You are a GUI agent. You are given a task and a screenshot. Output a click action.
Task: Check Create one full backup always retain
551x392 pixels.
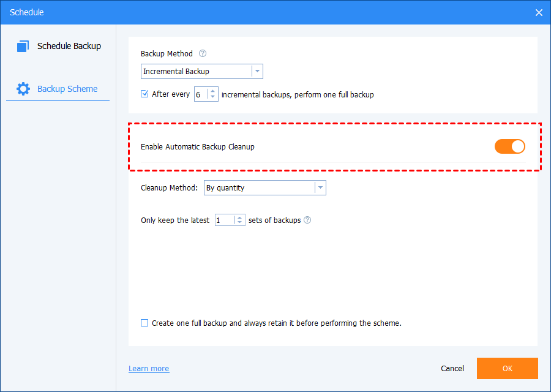coord(144,323)
